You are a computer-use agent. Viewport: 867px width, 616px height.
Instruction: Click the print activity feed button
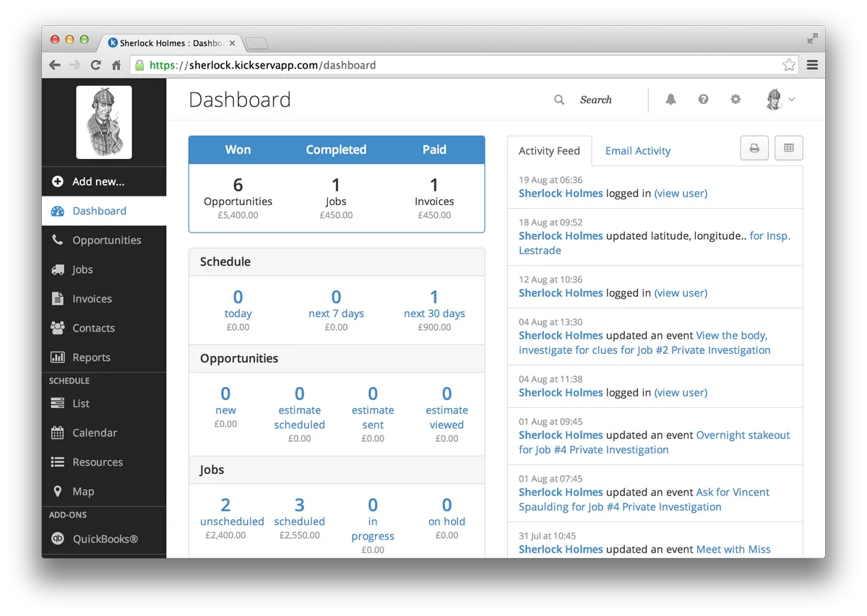pos(754,148)
